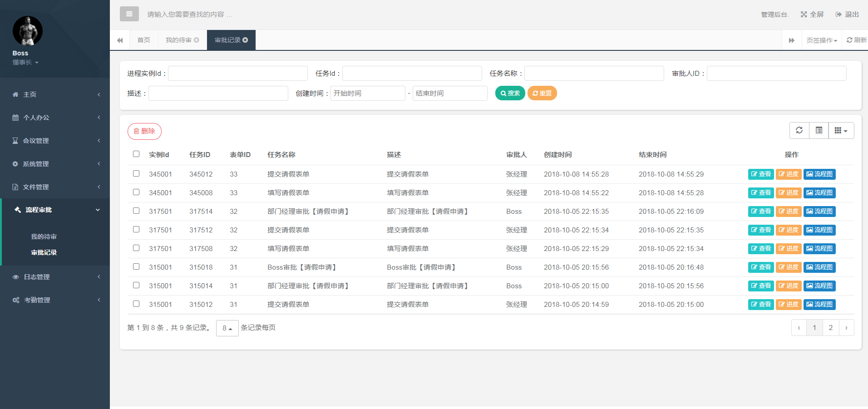Click 流程图 for task 317512
This screenshot has height=409, width=868.
coord(819,230)
